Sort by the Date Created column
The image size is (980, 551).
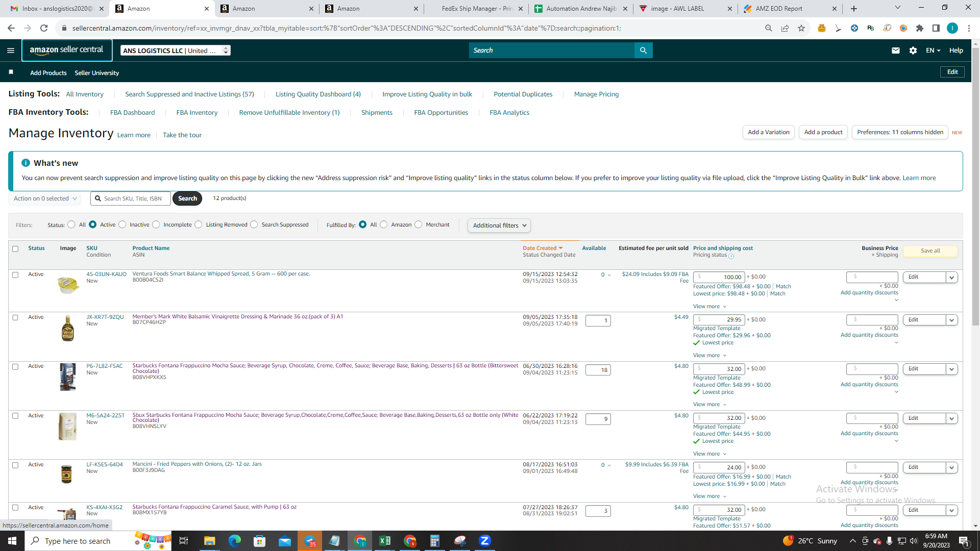click(x=542, y=248)
